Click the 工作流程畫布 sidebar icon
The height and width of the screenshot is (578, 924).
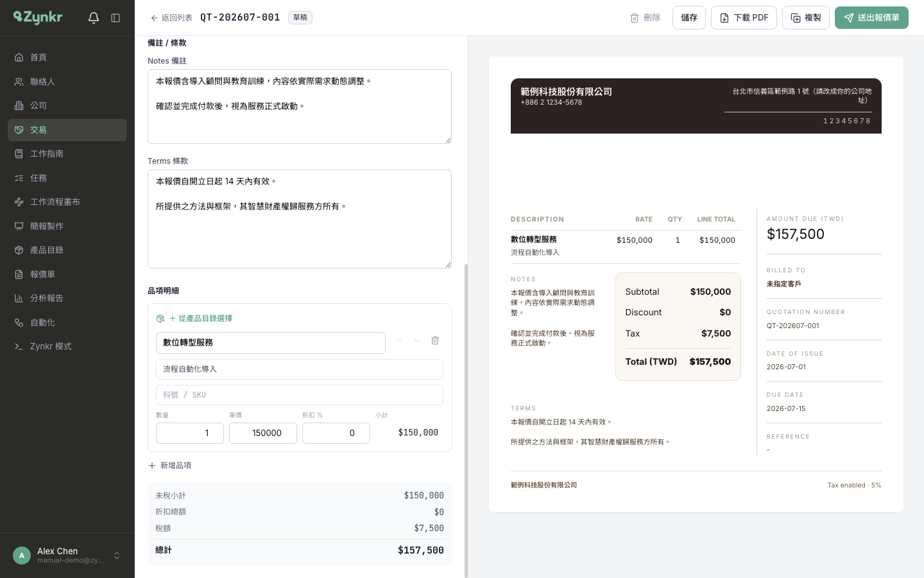point(19,202)
